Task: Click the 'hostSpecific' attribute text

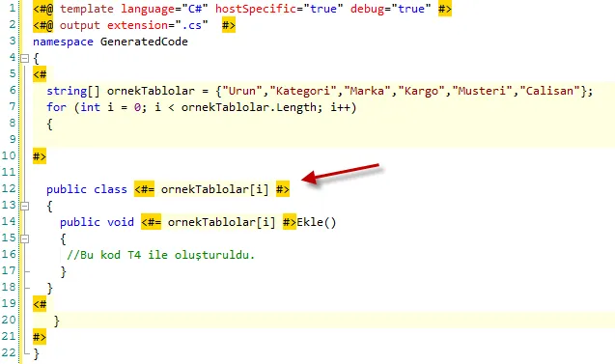Action: [255, 9]
